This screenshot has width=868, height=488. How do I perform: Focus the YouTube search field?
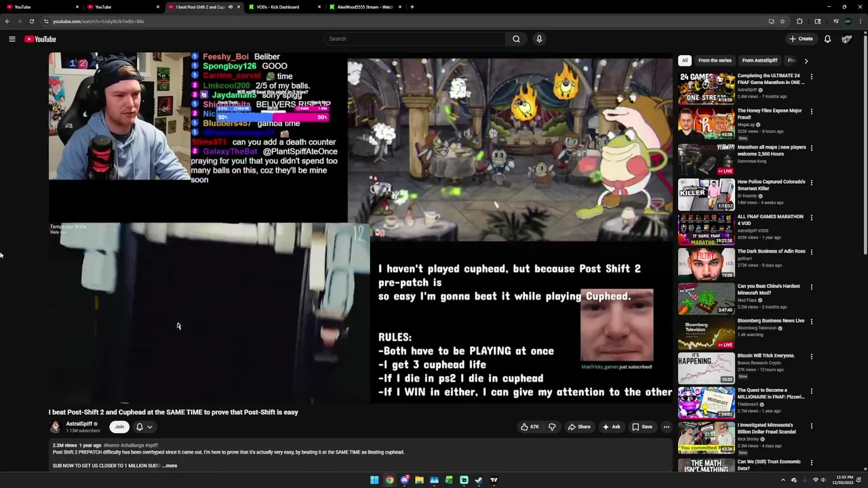pos(414,39)
